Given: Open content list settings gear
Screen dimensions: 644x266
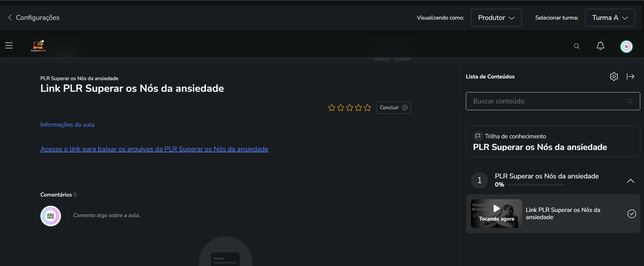Looking at the screenshot, I should pyautogui.click(x=614, y=77).
